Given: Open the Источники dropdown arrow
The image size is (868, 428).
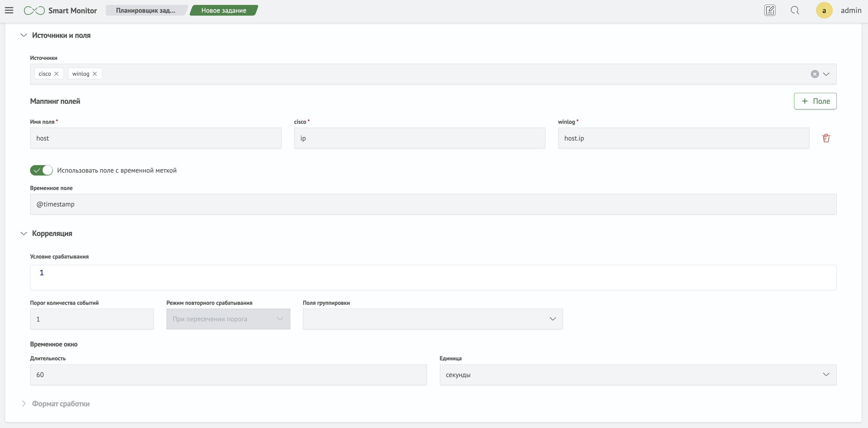Looking at the screenshot, I should click(826, 74).
